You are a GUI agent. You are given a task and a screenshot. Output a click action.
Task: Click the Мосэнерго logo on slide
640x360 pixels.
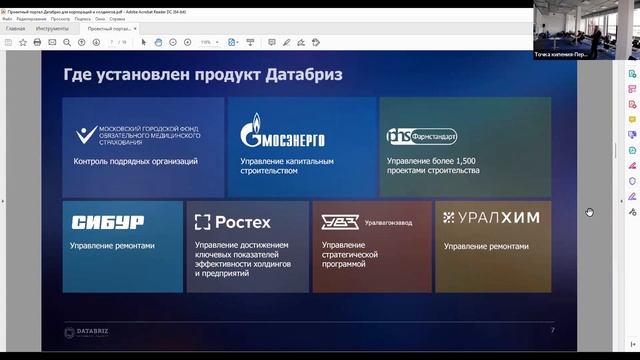click(283, 130)
